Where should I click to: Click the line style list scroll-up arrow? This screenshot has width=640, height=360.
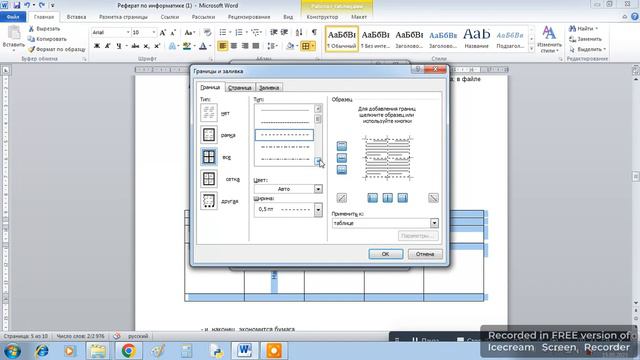(318, 109)
